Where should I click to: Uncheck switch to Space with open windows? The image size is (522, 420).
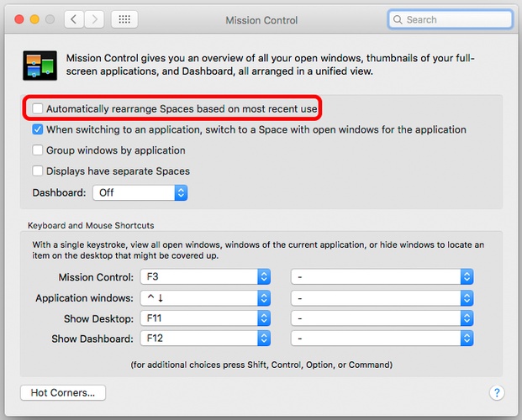coord(38,129)
